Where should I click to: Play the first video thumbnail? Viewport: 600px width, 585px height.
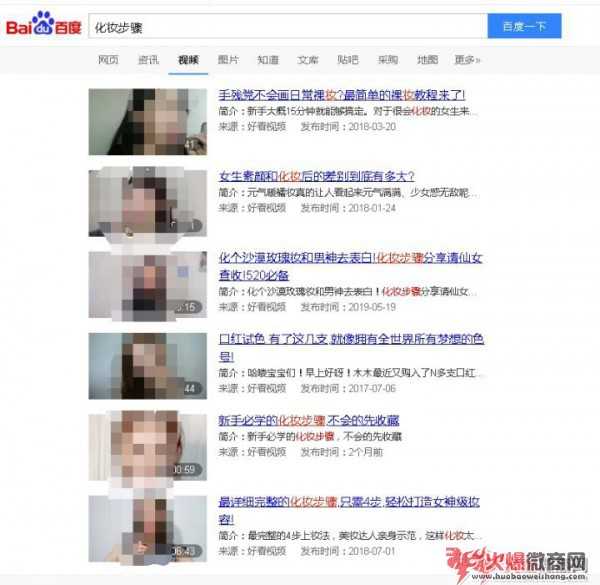148,122
